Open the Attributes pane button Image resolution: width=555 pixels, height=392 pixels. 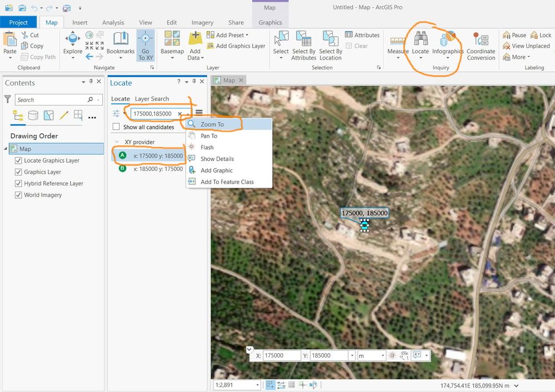click(362, 35)
